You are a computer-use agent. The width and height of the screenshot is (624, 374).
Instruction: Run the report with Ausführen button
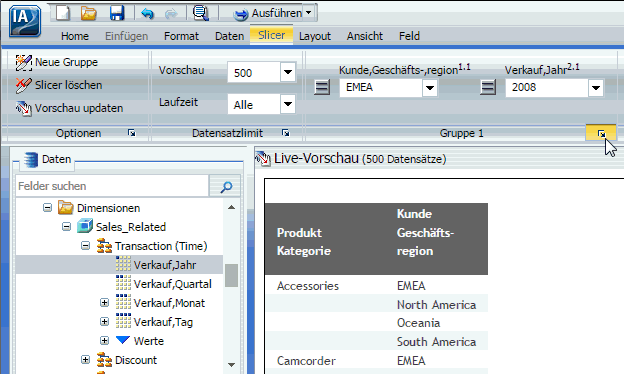point(267,13)
